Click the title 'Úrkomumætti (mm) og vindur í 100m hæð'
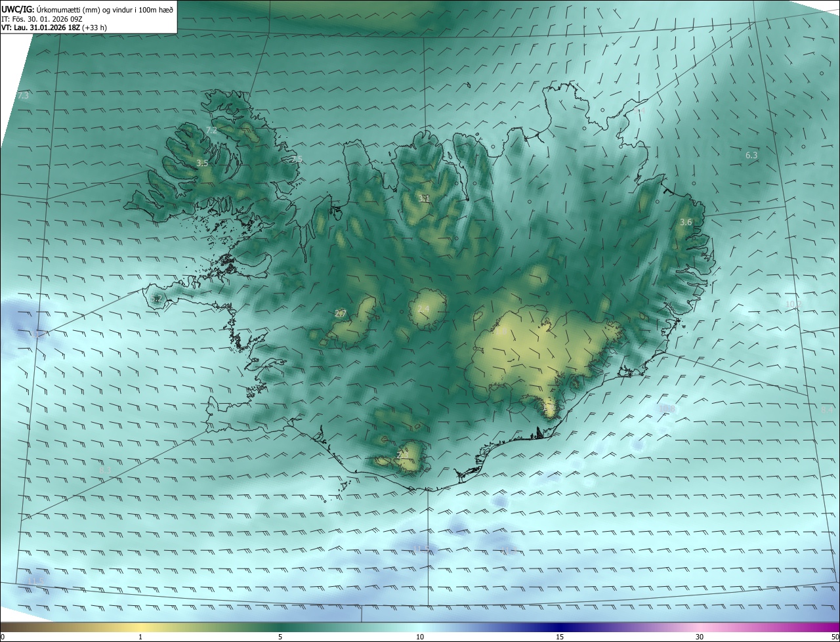The height and width of the screenshot is (642, 840). click(x=105, y=10)
